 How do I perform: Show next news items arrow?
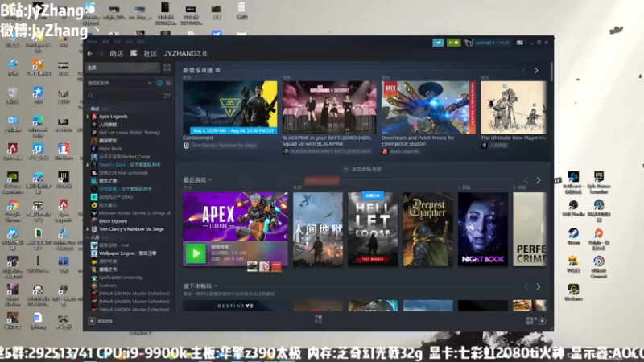click(536, 70)
